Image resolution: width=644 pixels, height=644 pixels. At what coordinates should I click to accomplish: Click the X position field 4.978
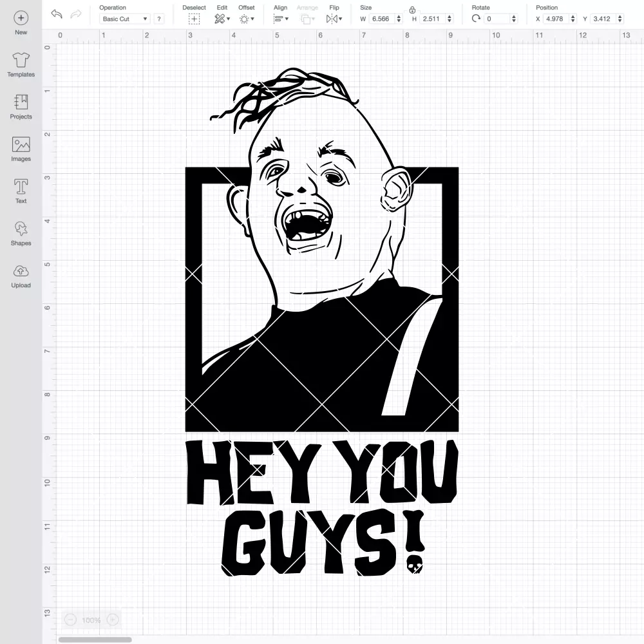pyautogui.click(x=556, y=19)
